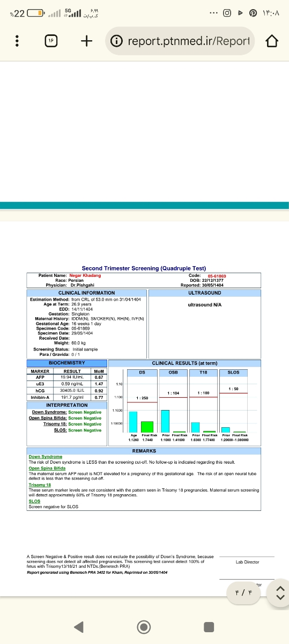View site info icon in address bar
289x644 pixels.
[x=116, y=41]
